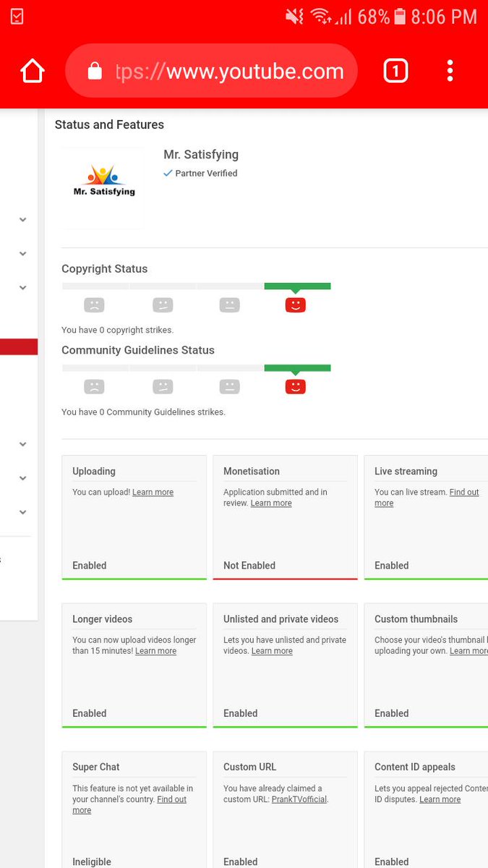Select the red highlighted sidebar item
This screenshot has width=488, height=868.
coord(19,346)
